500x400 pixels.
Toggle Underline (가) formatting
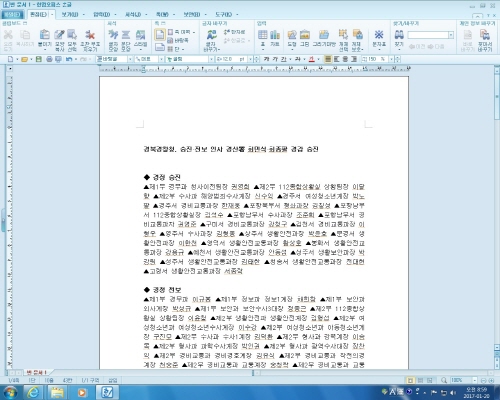click(x=284, y=59)
